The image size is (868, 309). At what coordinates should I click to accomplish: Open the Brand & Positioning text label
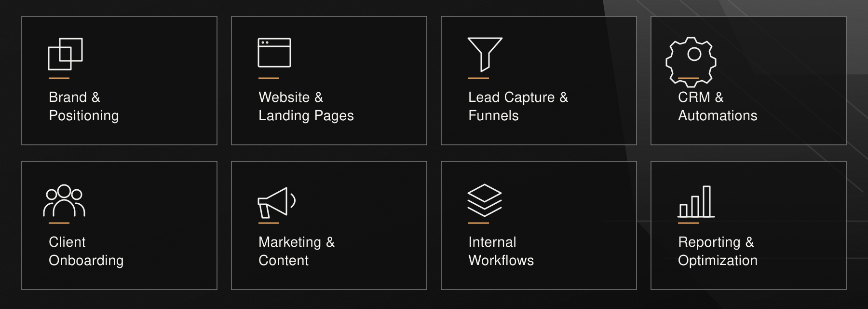(84, 106)
